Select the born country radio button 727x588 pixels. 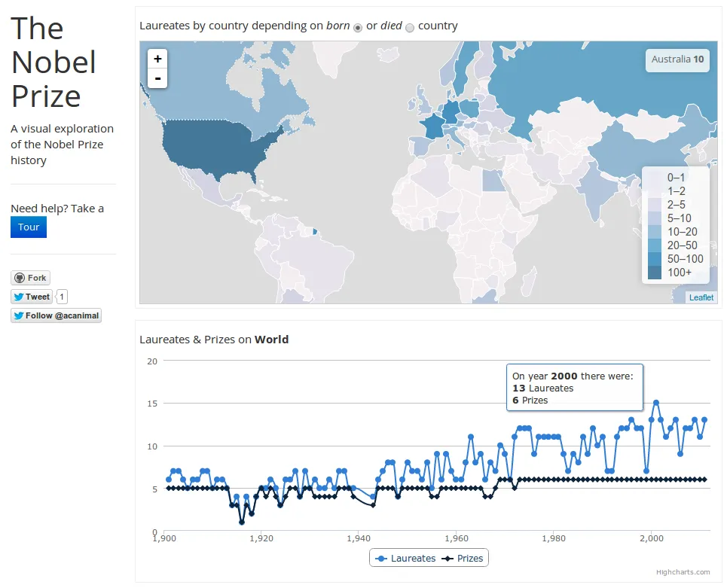(x=357, y=27)
